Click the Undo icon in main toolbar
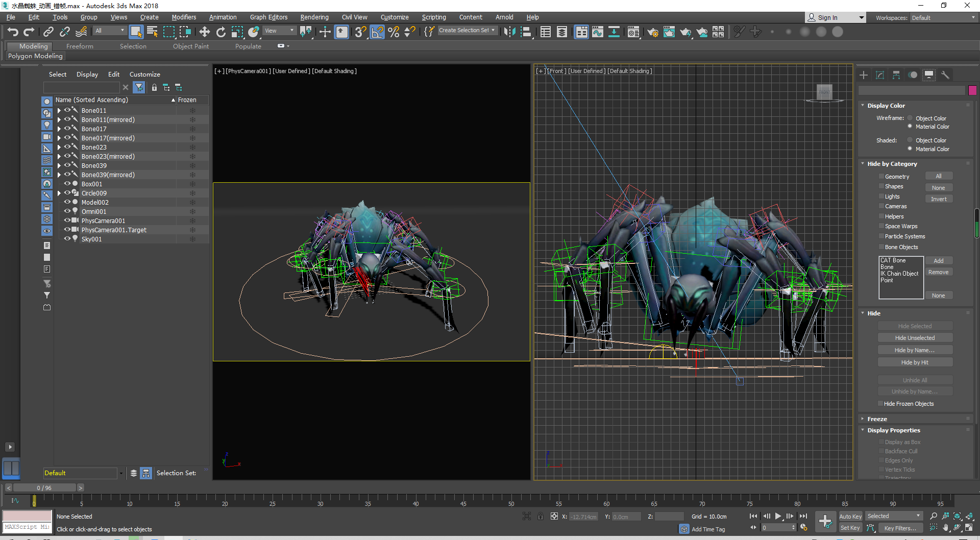This screenshot has height=540, width=980. 13,32
